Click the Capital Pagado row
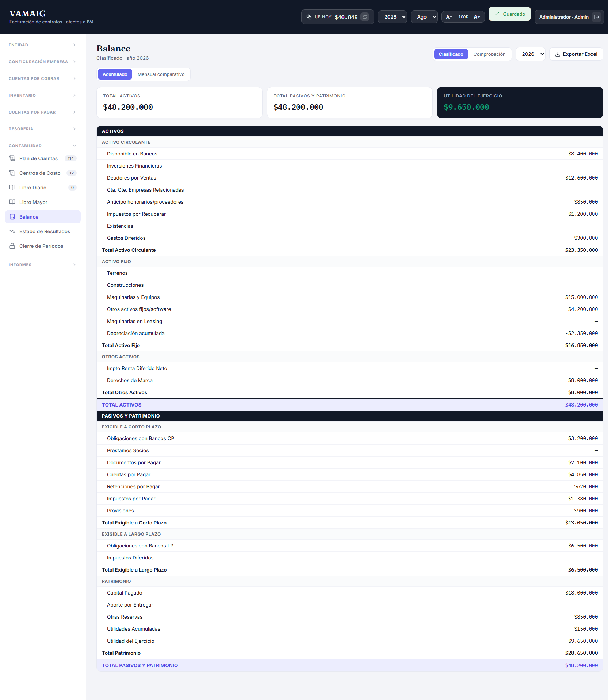 350,593
